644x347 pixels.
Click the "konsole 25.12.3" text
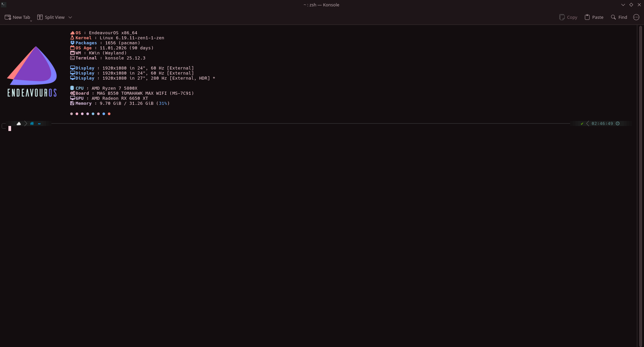pyautogui.click(x=125, y=58)
